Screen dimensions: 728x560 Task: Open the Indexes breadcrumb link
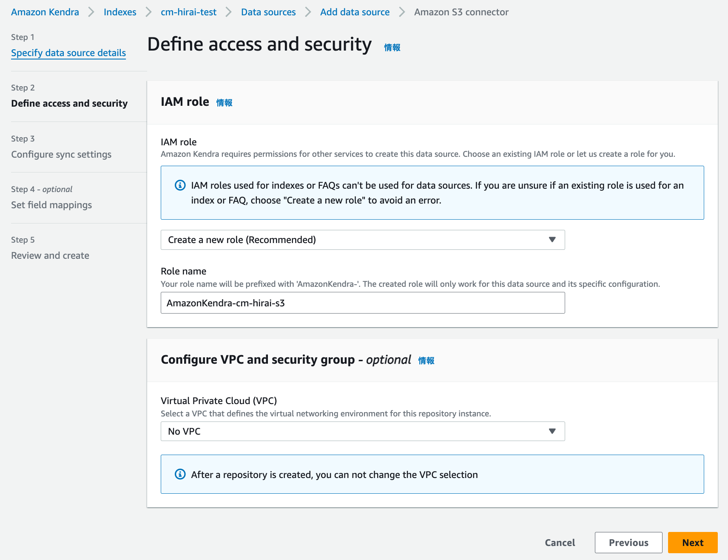point(119,12)
